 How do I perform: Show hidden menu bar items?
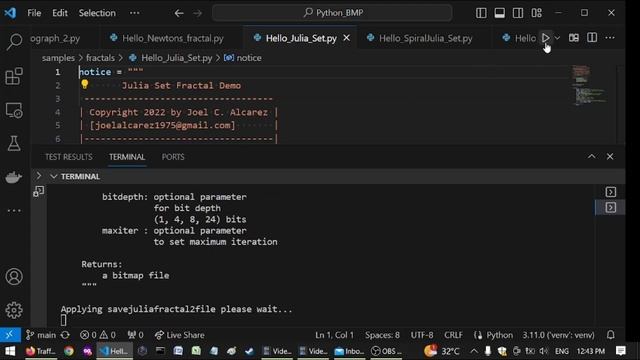[134, 13]
